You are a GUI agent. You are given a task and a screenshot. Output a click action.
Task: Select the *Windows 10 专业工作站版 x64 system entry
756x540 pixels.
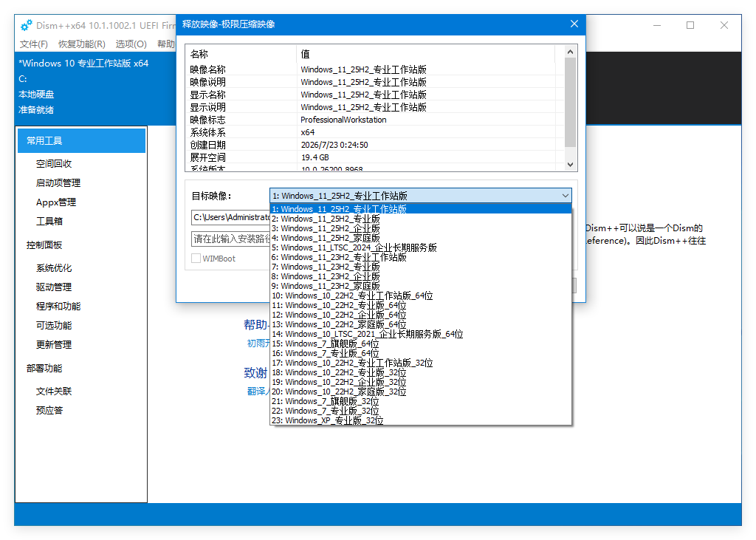point(83,64)
